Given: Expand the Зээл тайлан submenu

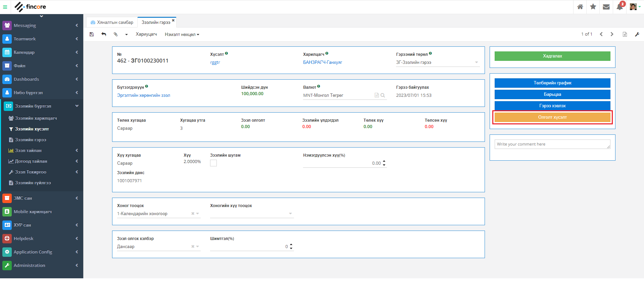Looking at the screenshot, I should point(77,151).
